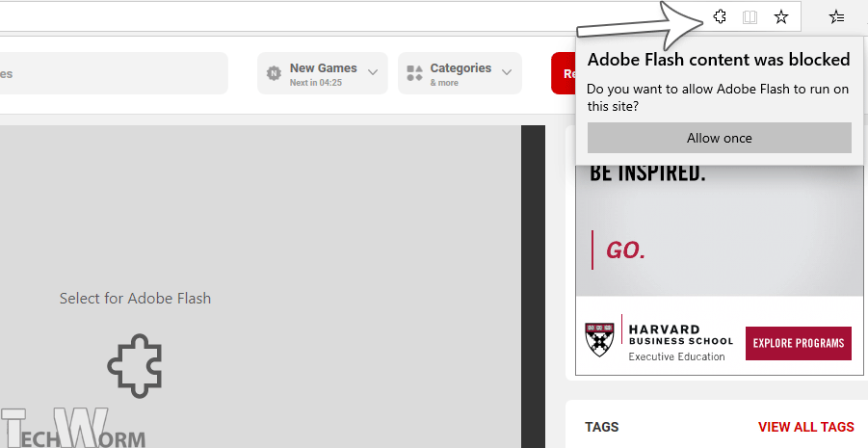Image resolution: width=868 pixels, height=448 pixels.
Task: Open the favorites hub icon
Action: (x=836, y=17)
